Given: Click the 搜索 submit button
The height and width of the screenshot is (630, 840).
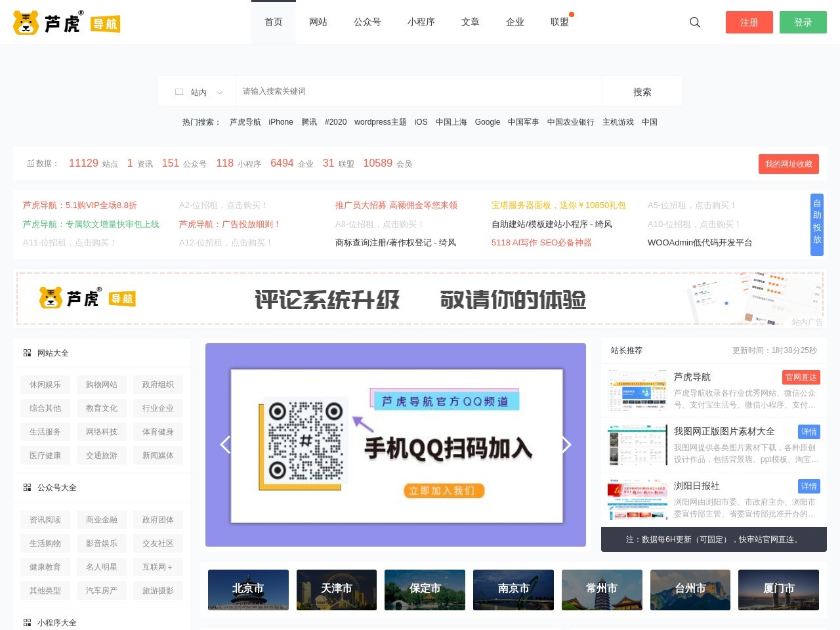Looking at the screenshot, I should 642,92.
